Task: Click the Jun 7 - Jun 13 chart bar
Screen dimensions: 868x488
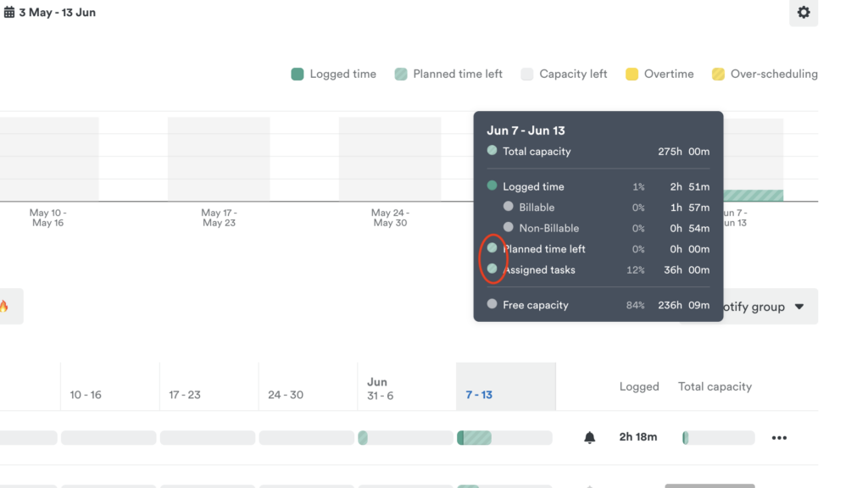Action: (x=754, y=159)
